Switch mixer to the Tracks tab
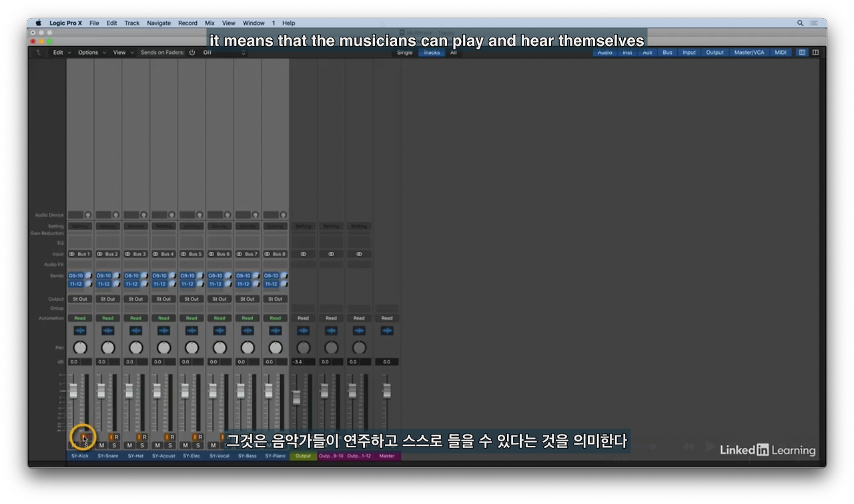 click(432, 53)
